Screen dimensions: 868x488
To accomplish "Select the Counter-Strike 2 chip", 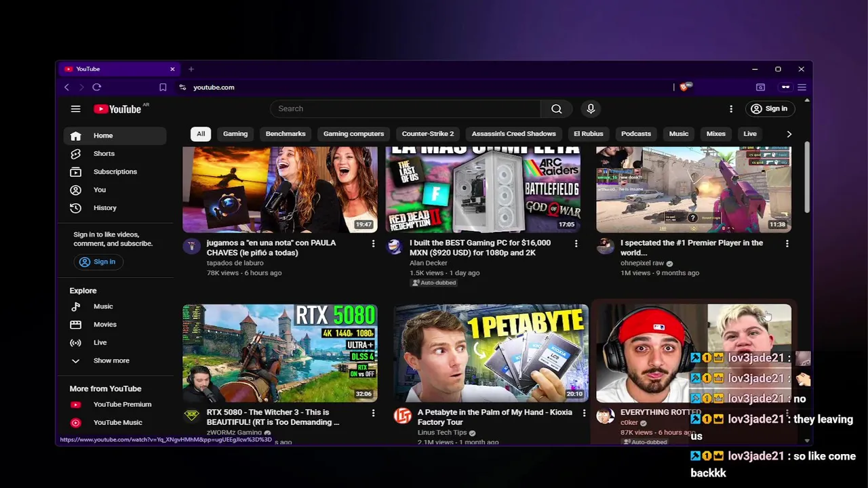I will 428,134.
